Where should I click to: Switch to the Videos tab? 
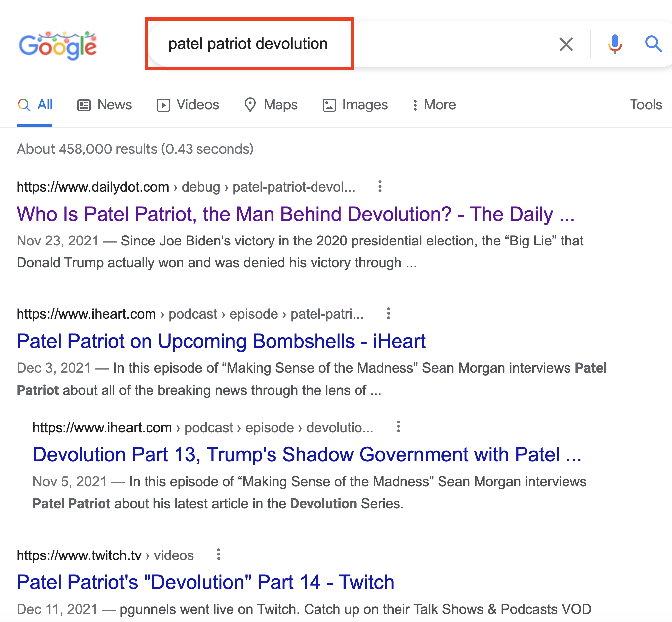click(x=188, y=105)
